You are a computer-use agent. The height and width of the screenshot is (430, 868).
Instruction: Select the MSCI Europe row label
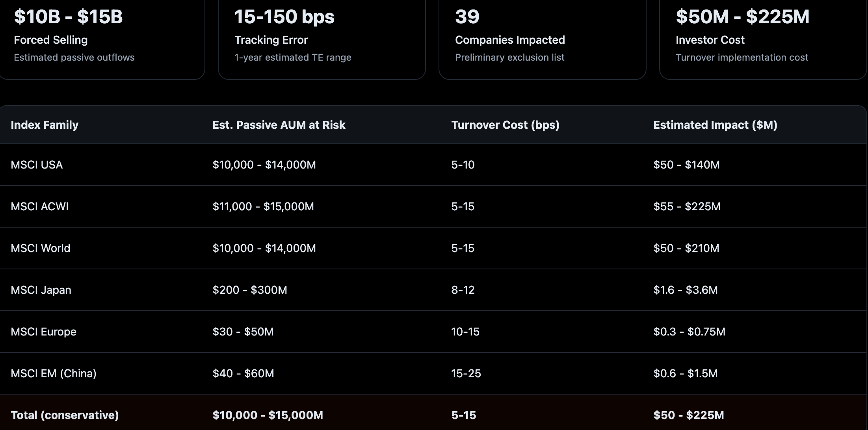click(x=44, y=332)
